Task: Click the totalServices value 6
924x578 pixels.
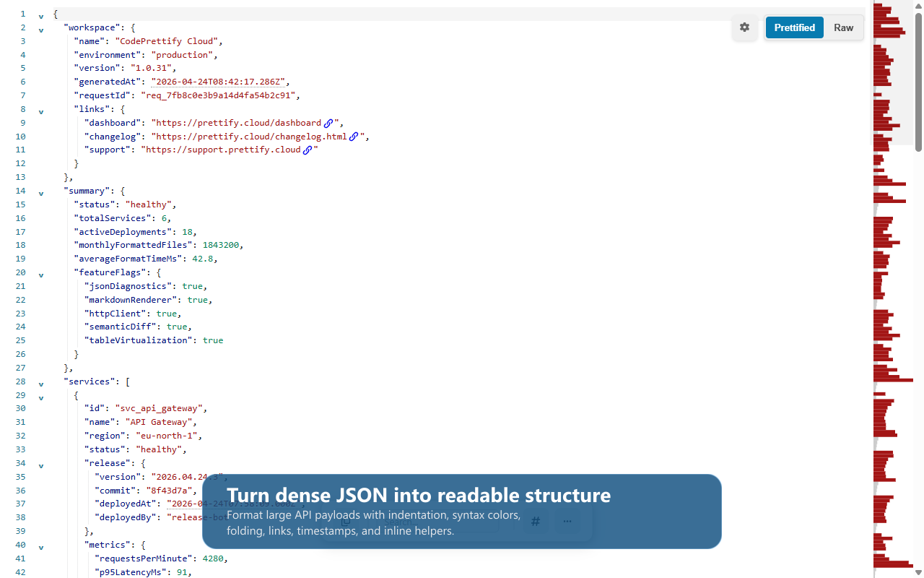Action: pyautogui.click(x=164, y=218)
